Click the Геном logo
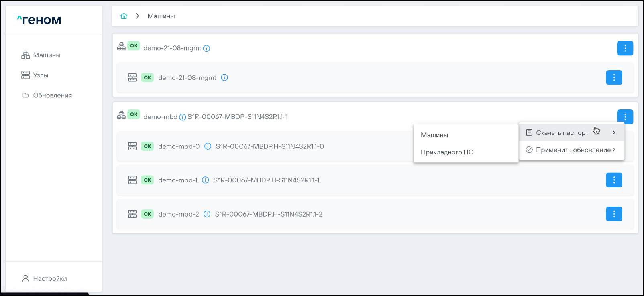The width and height of the screenshot is (644, 296). coord(39,20)
